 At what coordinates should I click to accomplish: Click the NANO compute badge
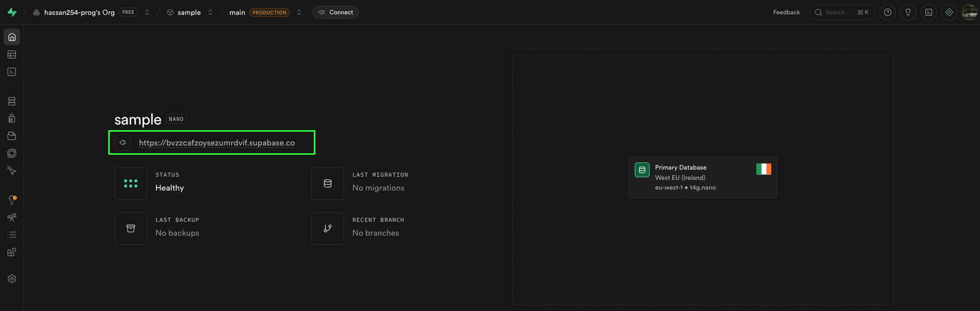pyautogui.click(x=176, y=119)
